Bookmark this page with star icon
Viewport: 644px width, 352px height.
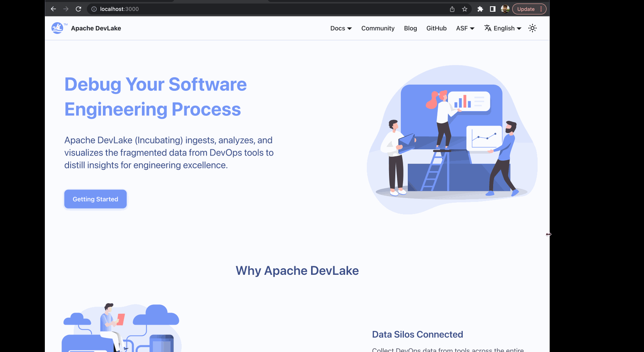465,9
